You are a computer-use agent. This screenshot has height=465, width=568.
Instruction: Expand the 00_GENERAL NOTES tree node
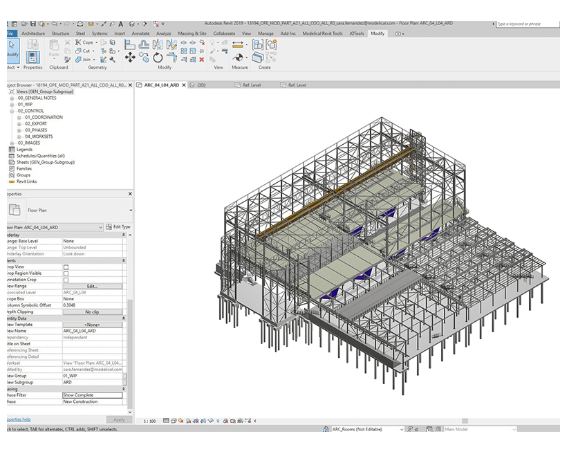12,98
